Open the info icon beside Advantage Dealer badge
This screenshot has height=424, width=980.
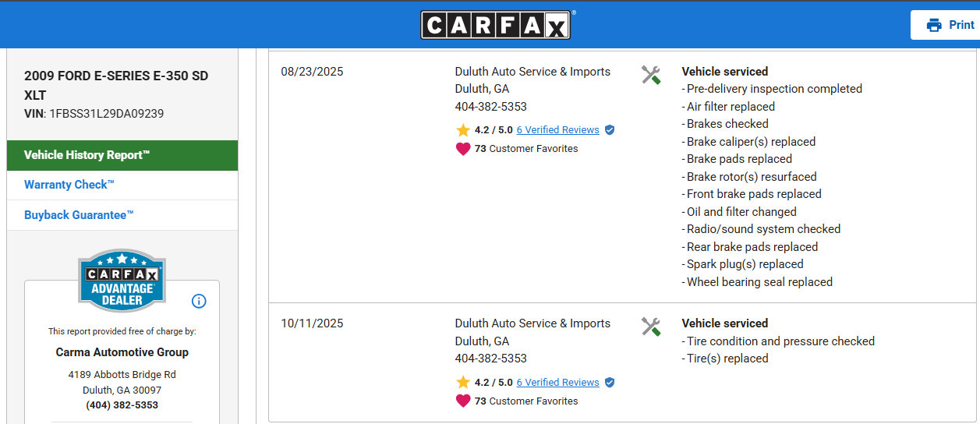(x=199, y=301)
